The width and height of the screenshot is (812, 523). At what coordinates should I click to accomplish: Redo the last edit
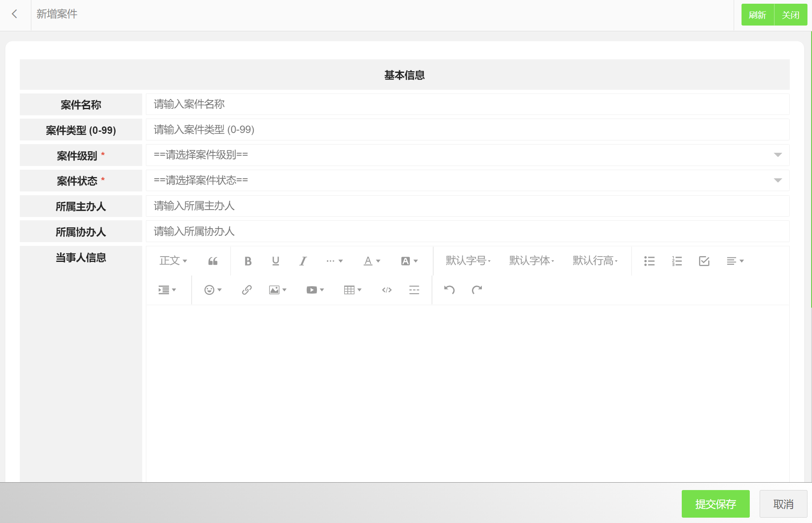tap(477, 290)
